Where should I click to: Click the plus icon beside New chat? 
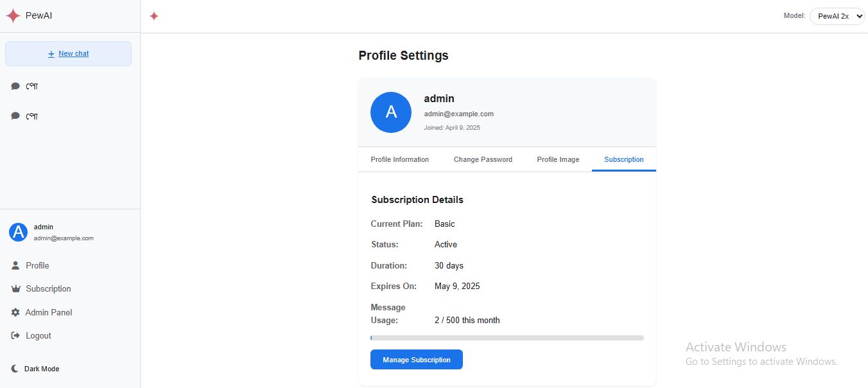pos(51,54)
